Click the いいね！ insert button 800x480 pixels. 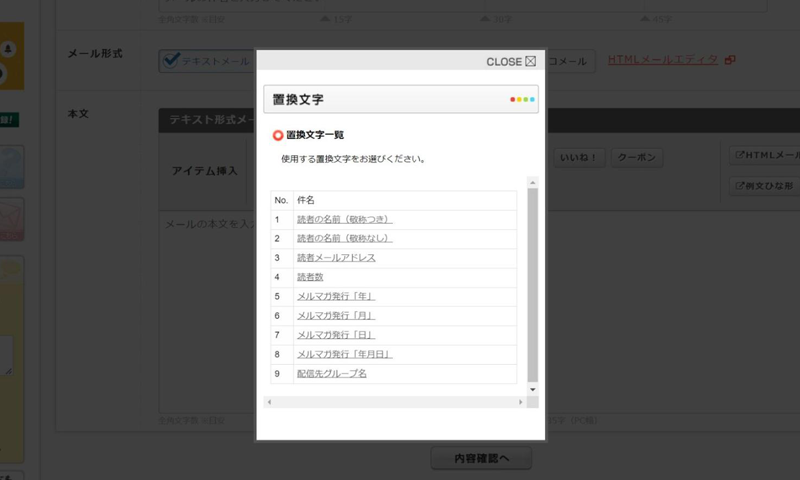coord(579,158)
